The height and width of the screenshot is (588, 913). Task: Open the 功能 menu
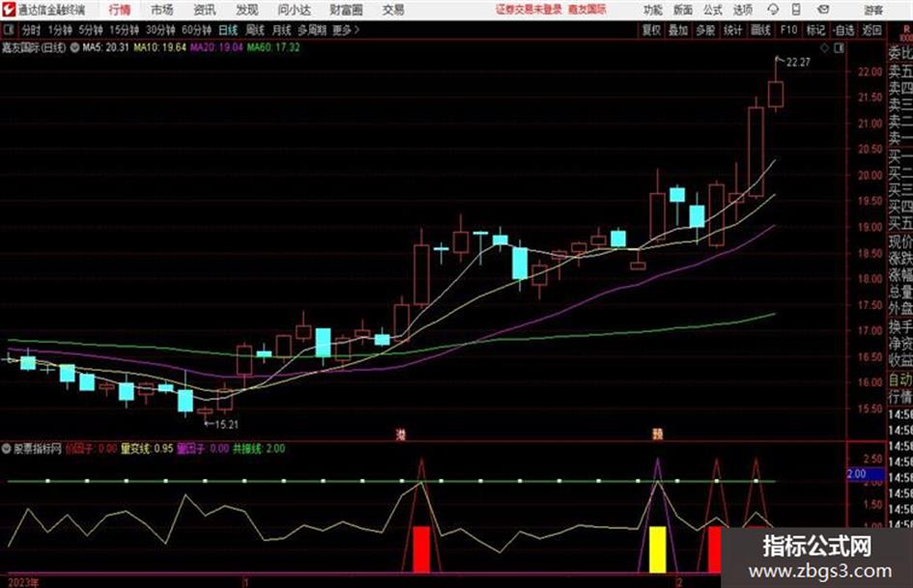tap(653, 10)
